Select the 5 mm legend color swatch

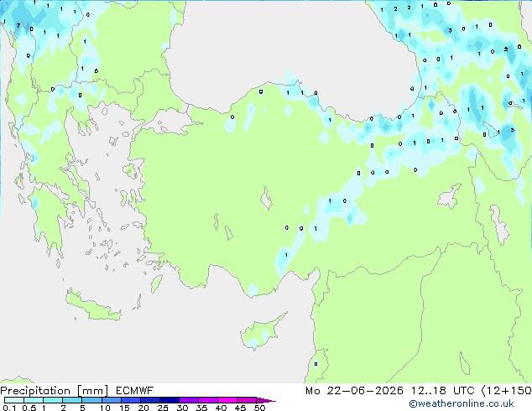(91, 400)
